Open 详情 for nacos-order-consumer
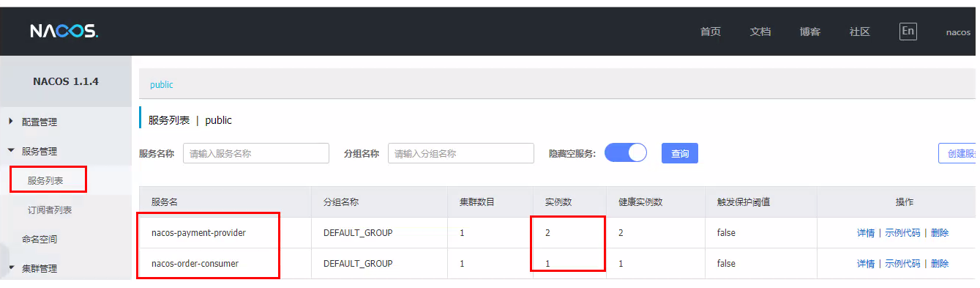Viewport: 980px width, 288px height. point(866,263)
